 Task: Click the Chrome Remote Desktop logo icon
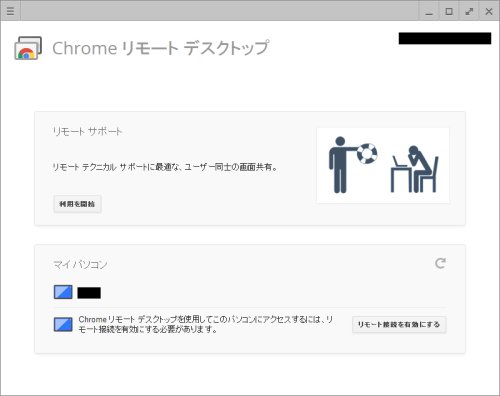tap(28, 48)
